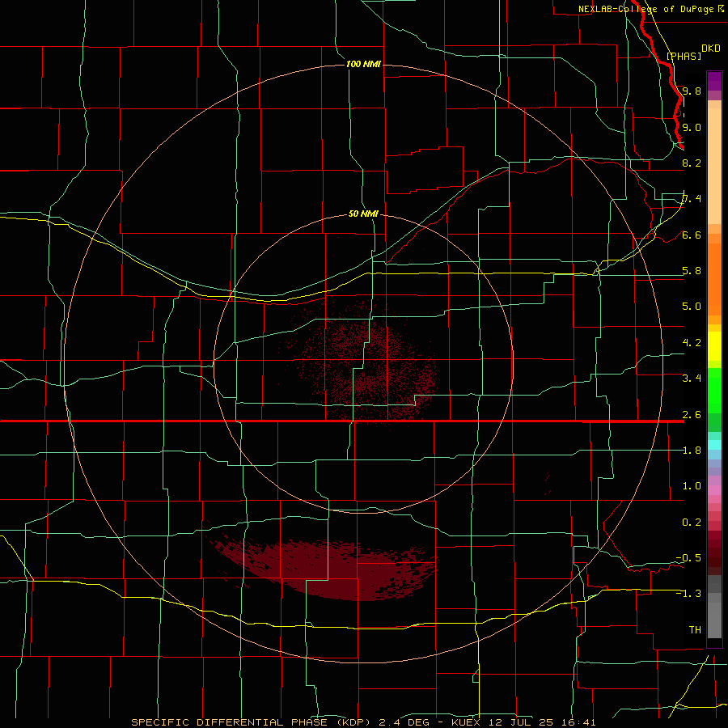Pick the yellow segment of the color bar
Image resolution: width=728 pixels, height=728 pixels.
(x=714, y=346)
